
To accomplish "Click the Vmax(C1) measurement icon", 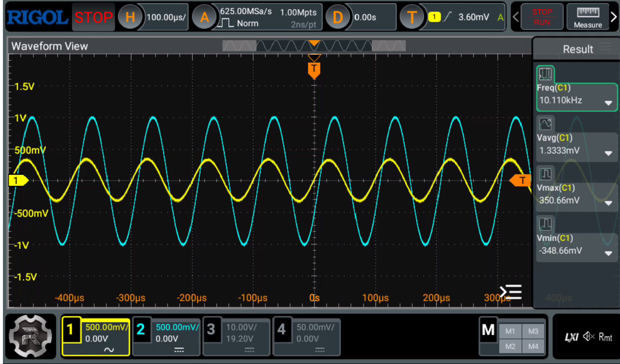I will 545,174.
